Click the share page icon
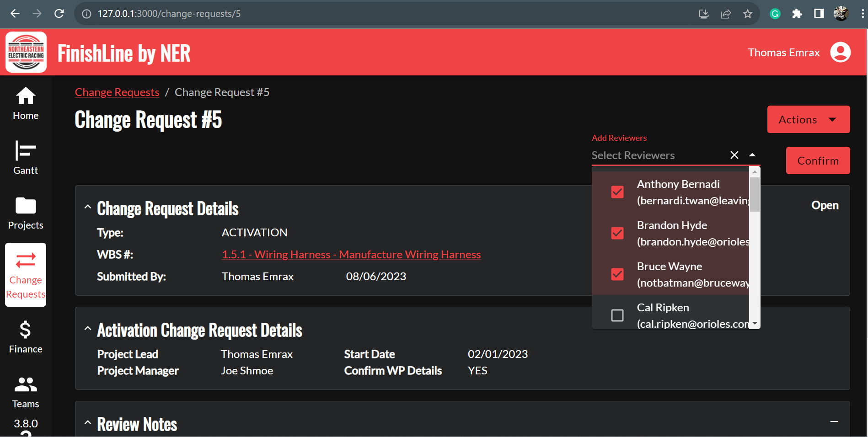Screen dimensions: 868x437 726,14
